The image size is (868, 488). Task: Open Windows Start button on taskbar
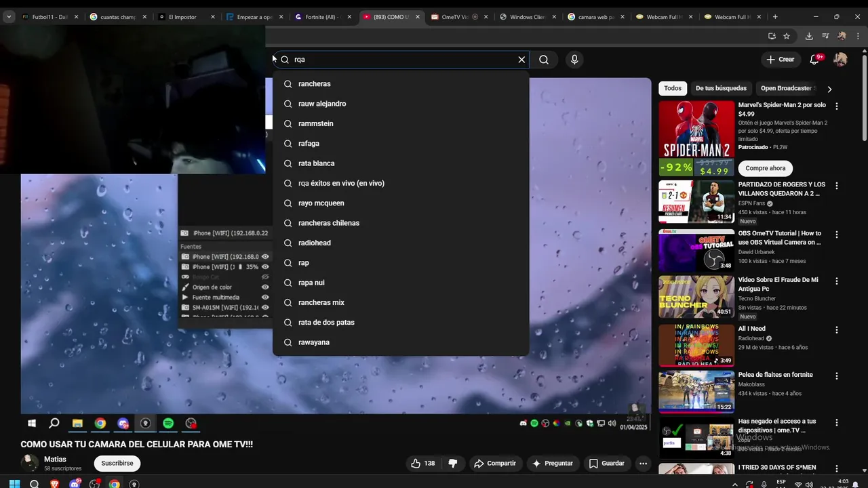pos(14,484)
